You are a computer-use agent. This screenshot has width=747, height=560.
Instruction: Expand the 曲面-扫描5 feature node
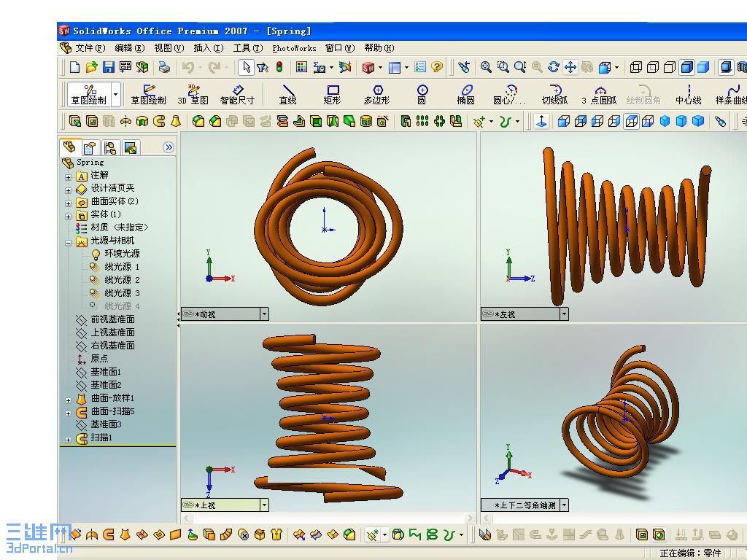(68, 413)
